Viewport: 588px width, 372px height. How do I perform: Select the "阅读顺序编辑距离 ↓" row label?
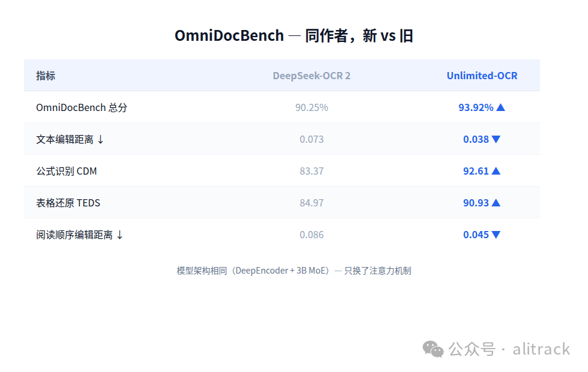[x=79, y=235]
